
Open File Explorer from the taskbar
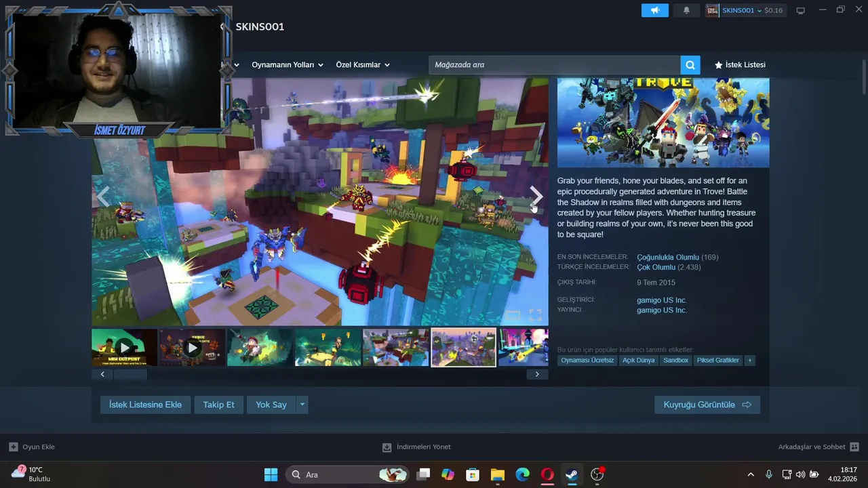click(498, 474)
